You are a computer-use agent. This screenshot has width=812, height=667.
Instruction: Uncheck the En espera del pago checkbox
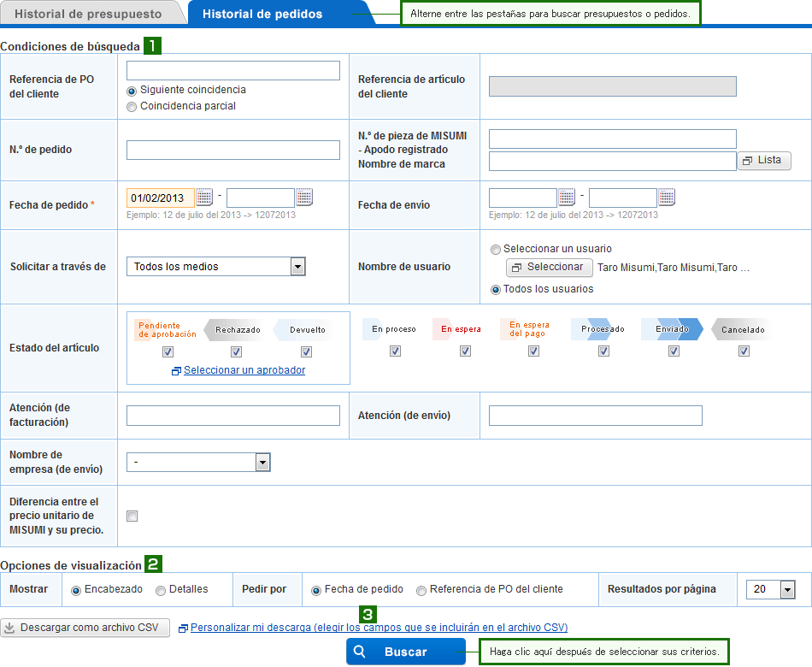(533, 351)
